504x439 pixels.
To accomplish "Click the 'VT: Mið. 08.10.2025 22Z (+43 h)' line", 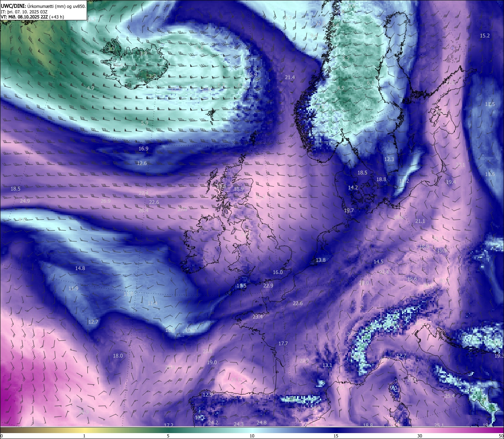I will click(32, 17).
